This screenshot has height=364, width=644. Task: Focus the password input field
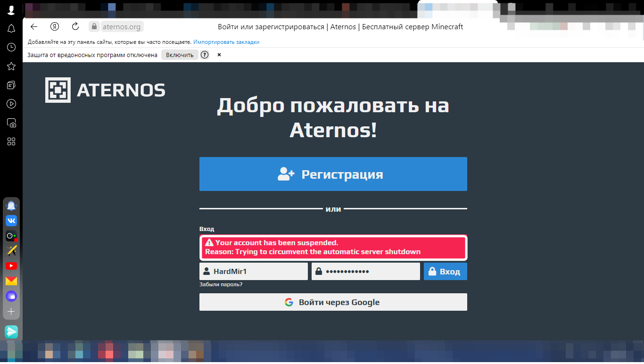click(x=366, y=272)
